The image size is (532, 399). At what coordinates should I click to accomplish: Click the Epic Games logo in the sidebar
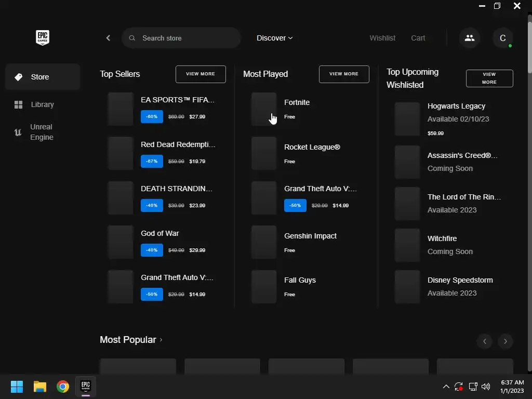[x=43, y=37]
